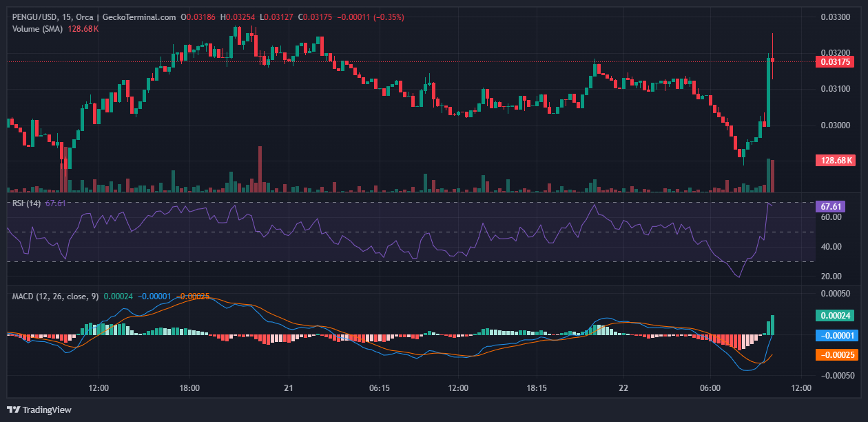The image size is (868, 422).
Task: Click the red 0.03175 current price tag
Action: click(834, 62)
